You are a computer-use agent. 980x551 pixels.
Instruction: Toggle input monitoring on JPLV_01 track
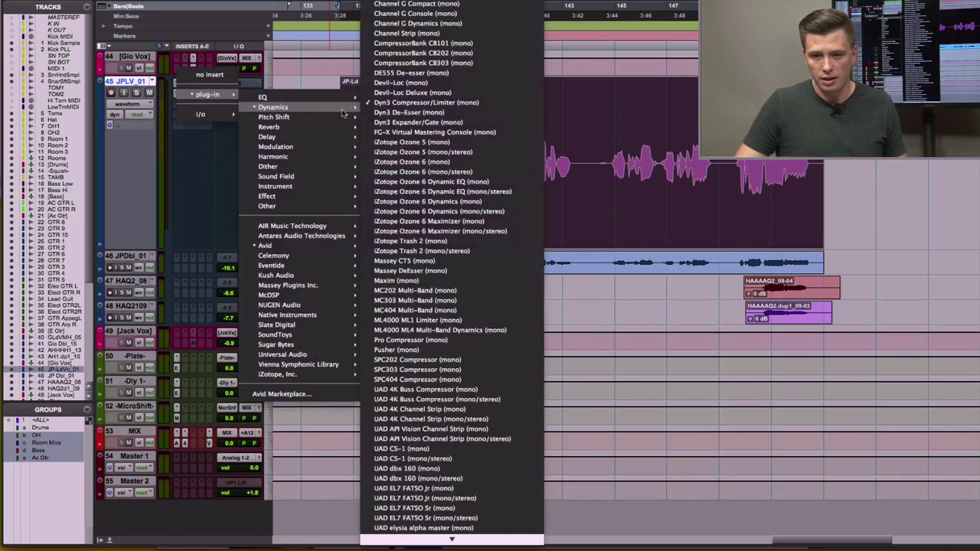click(x=124, y=93)
